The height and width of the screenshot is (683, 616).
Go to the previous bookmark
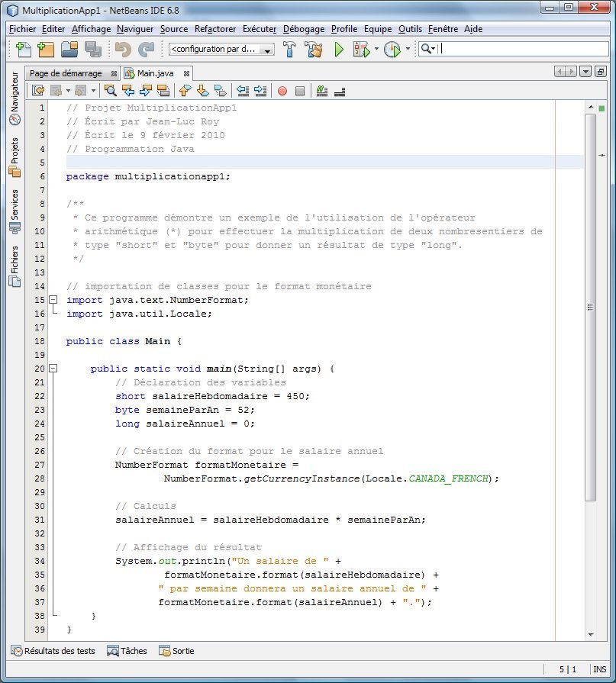(185, 91)
